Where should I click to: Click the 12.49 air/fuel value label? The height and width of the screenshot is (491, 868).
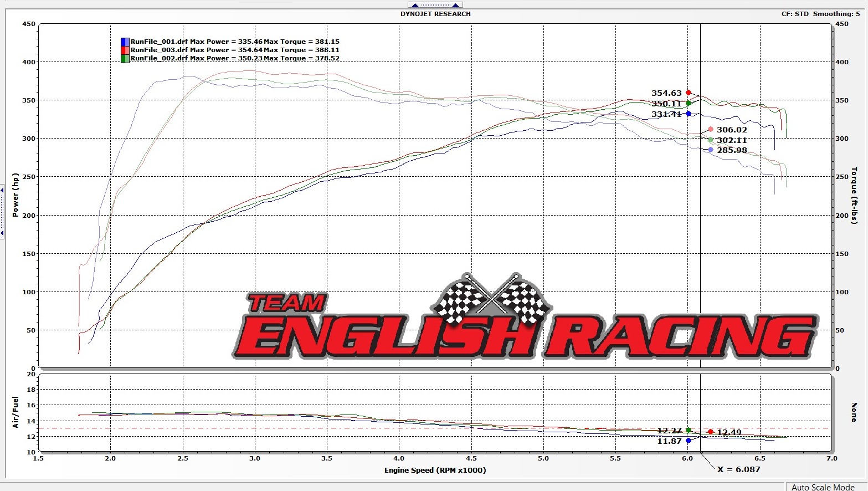coord(729,432)
